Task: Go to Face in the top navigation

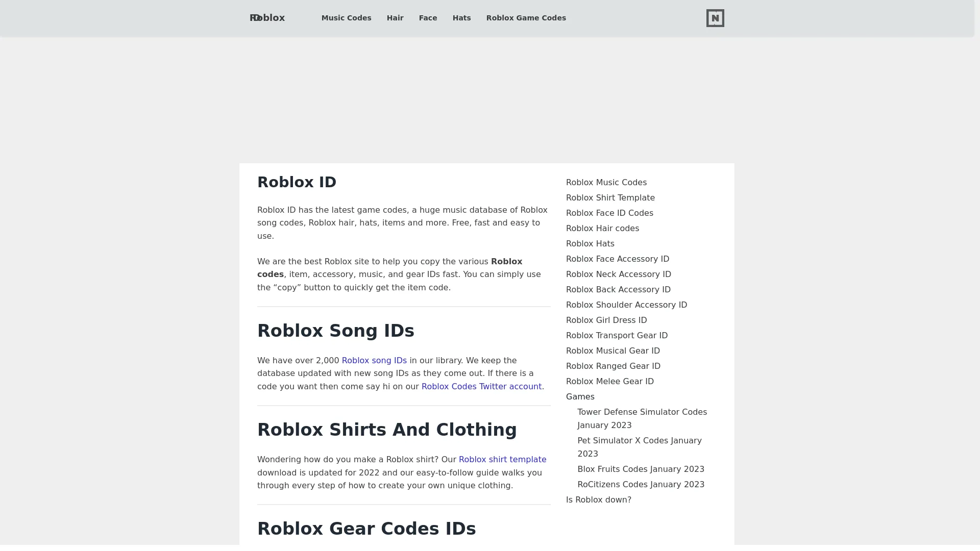Action: pyautogui.click(x=428, y=18)
